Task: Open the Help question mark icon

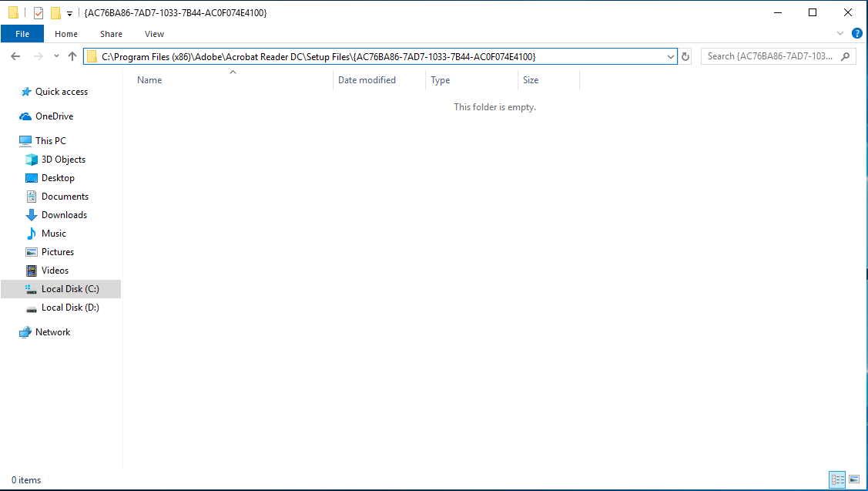Action: (x=857, y=33)
